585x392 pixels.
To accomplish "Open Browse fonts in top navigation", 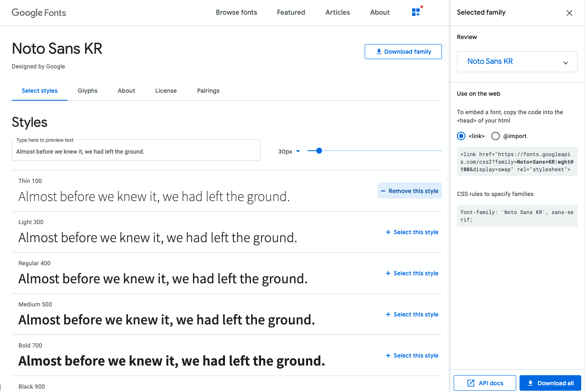I will pyautogui.click(x=236, y=13).
